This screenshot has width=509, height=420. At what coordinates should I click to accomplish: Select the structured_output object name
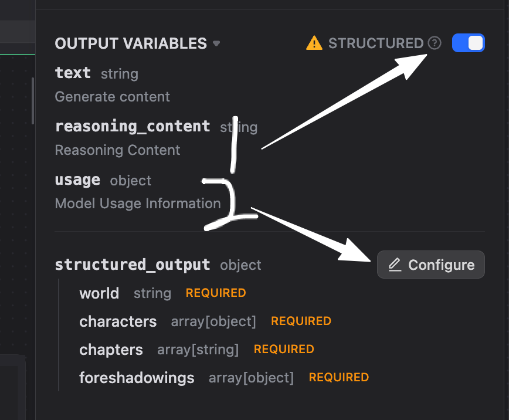[133, 265]
